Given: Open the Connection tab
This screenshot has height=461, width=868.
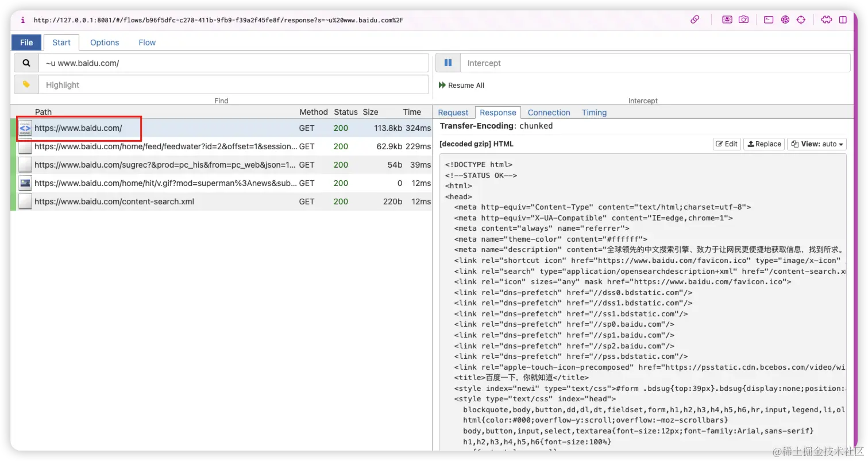Looking at the screenshot, I should point(549,113).
